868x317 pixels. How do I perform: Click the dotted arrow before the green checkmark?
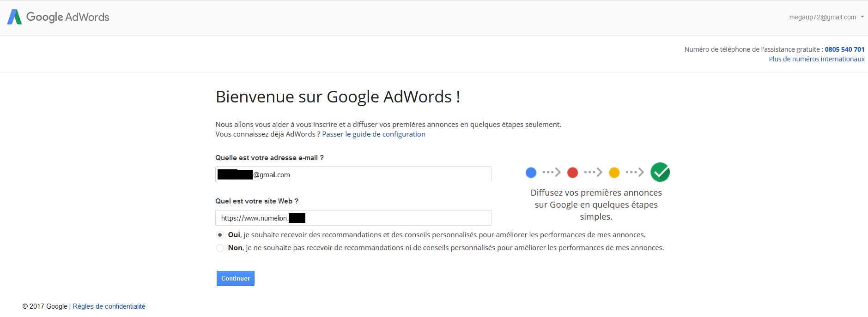coord(635,173)
